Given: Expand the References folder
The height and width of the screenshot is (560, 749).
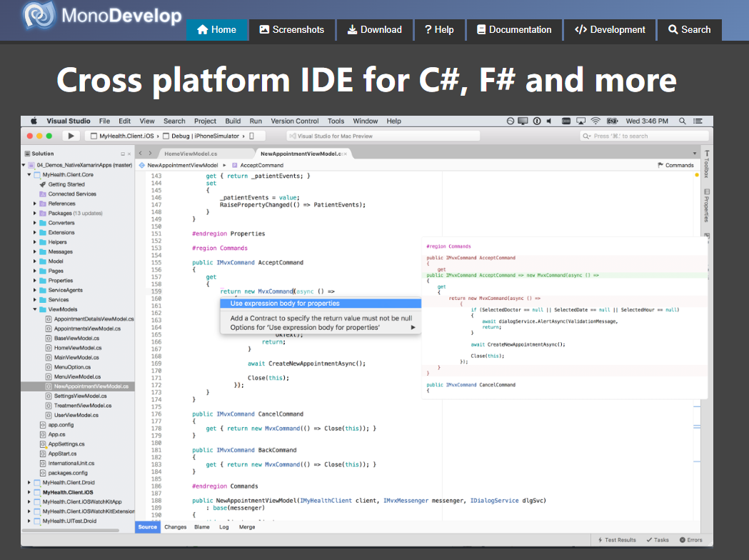Looking at the screenshot, I should pos(35,204).
